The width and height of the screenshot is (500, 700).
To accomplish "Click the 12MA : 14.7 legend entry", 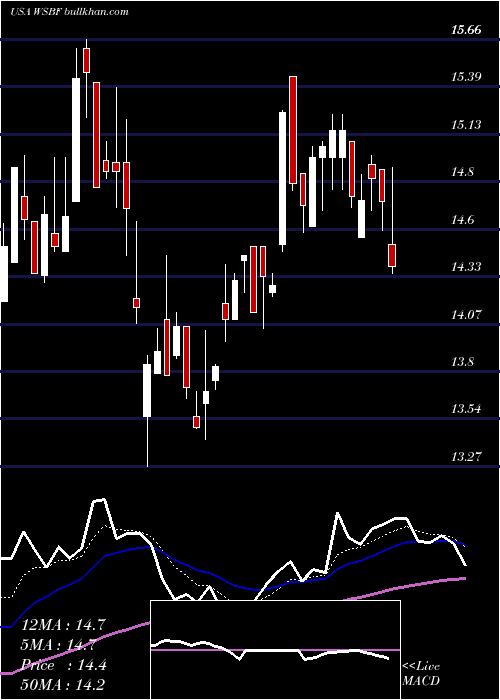I will pyautogui.click(x=64, y=625).
